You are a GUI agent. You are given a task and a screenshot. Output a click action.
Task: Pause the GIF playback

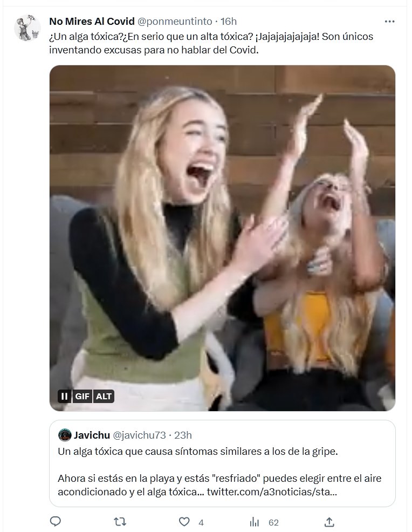pos(64,396)
